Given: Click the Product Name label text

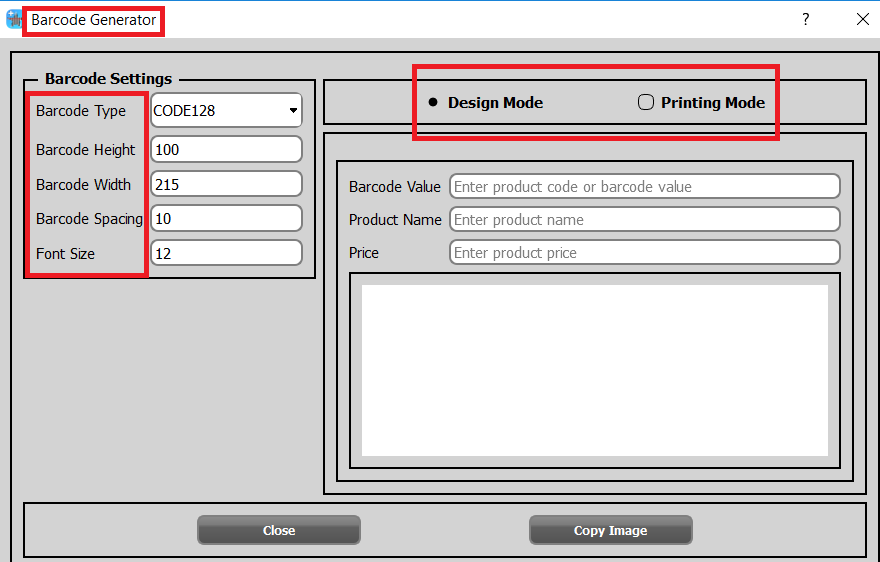Looking at the screenshot, I should coord(395,220).
